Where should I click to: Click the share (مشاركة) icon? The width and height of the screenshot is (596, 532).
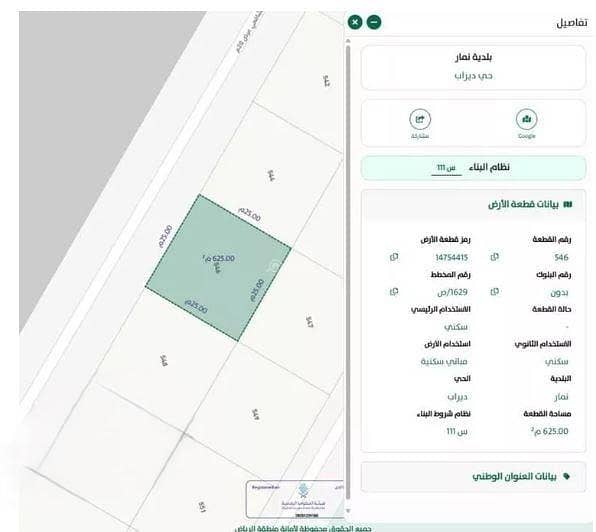pos(420,119)
